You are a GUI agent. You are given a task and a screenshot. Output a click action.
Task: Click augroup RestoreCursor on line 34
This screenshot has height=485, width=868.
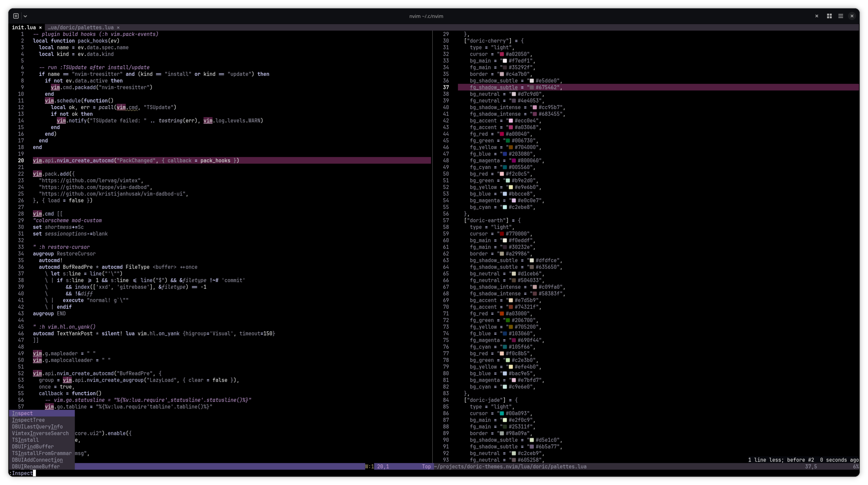[64, 254]
